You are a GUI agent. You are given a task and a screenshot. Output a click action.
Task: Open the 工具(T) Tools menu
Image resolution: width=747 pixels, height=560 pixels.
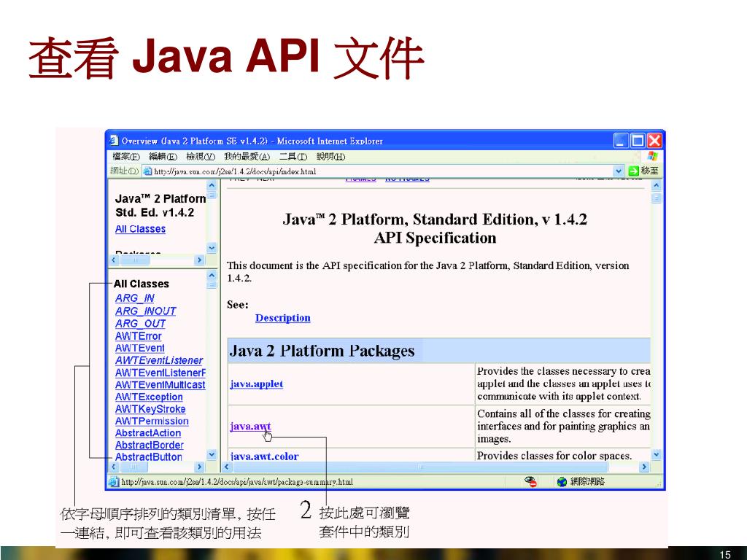point(293,157)
